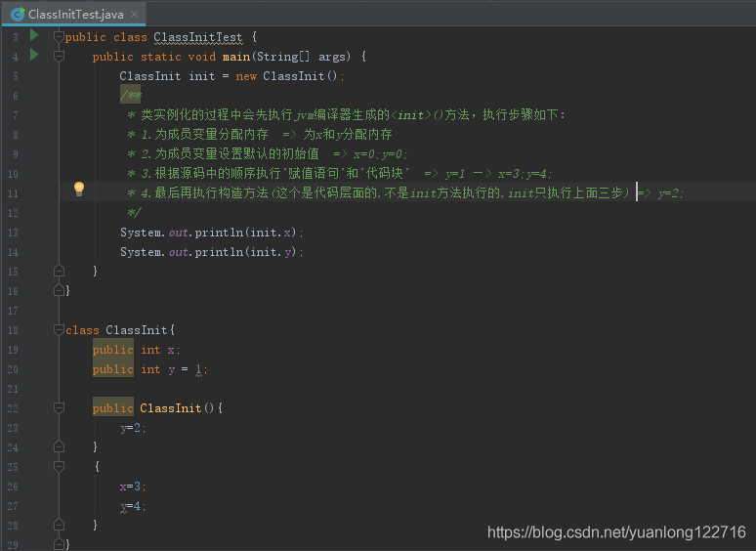Click the fold end marker on line 24
This screenshot has height=551, width=756.
point(59,446)
